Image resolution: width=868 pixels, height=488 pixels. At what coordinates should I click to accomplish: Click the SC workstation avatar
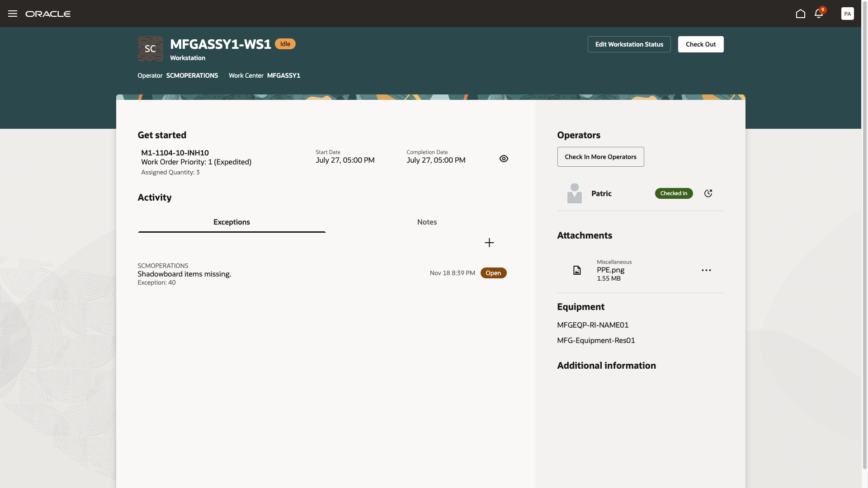click(151, 49)
